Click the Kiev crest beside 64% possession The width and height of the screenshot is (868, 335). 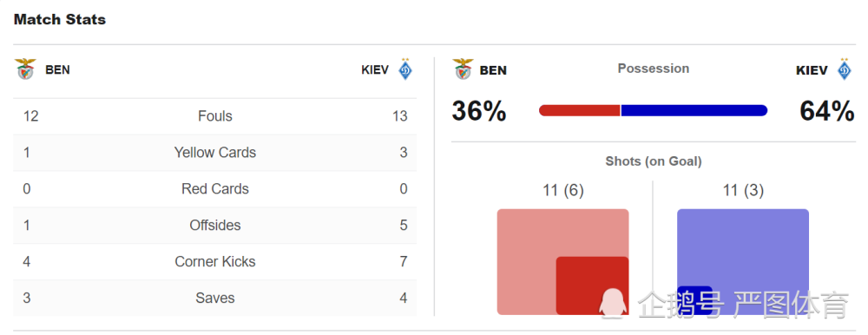[845, 69]
